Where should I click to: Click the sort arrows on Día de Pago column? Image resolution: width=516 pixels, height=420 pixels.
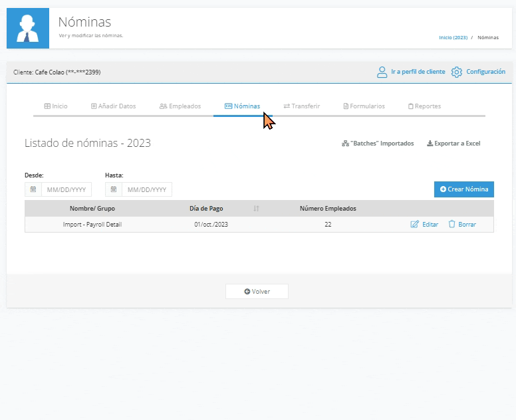257,209
